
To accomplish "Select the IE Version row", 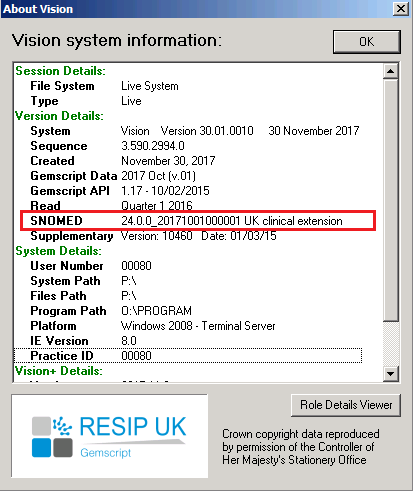I will click(83, 341).
